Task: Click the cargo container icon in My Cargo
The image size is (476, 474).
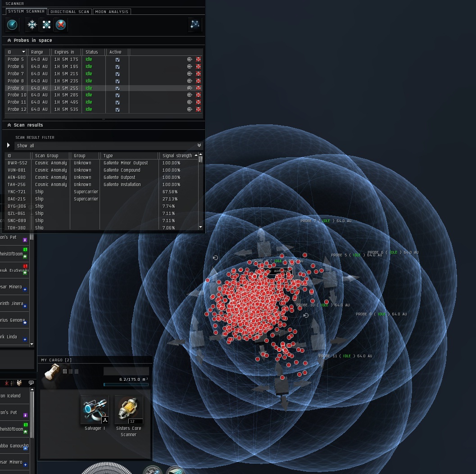Action: [x=52, y=372]
